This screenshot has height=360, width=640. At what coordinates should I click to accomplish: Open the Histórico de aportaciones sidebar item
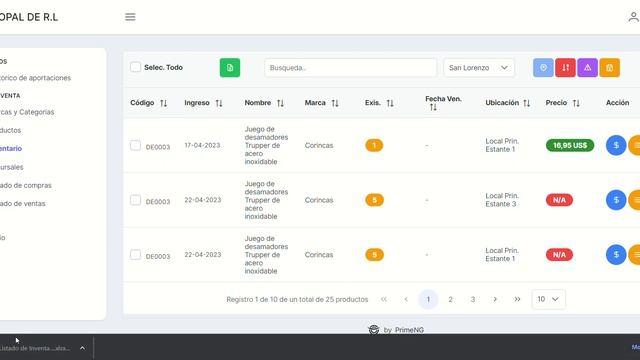35,78
